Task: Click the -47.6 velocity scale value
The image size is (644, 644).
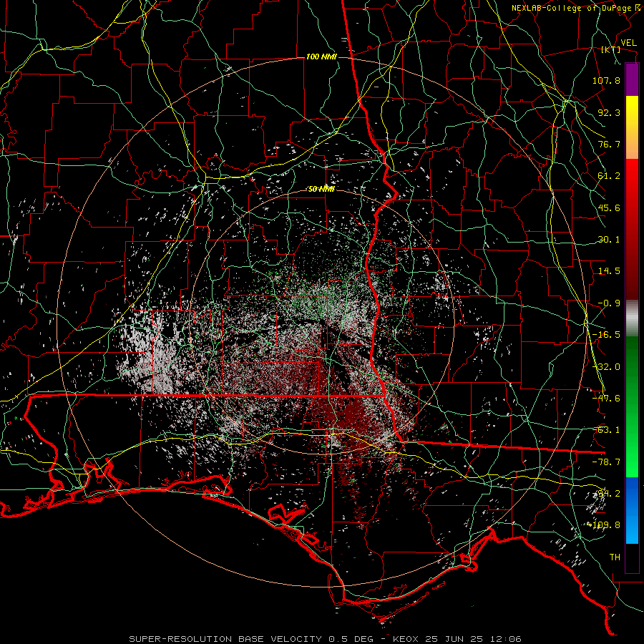Action: tap(606, 399)
